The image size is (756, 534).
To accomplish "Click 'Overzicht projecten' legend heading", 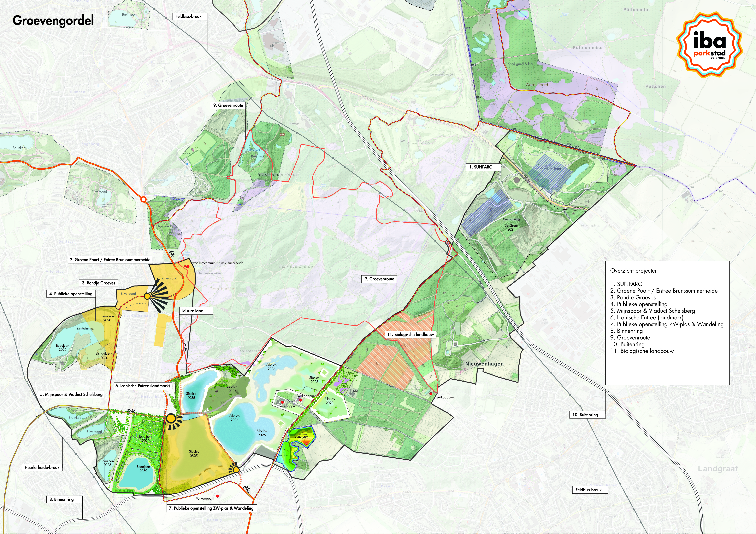I will click(x=634, y=271).
